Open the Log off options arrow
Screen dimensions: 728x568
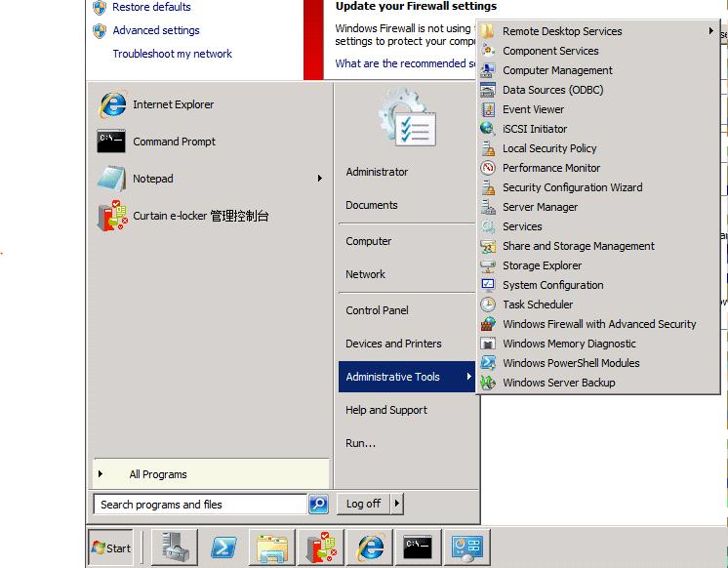click(x=397, y=504)
